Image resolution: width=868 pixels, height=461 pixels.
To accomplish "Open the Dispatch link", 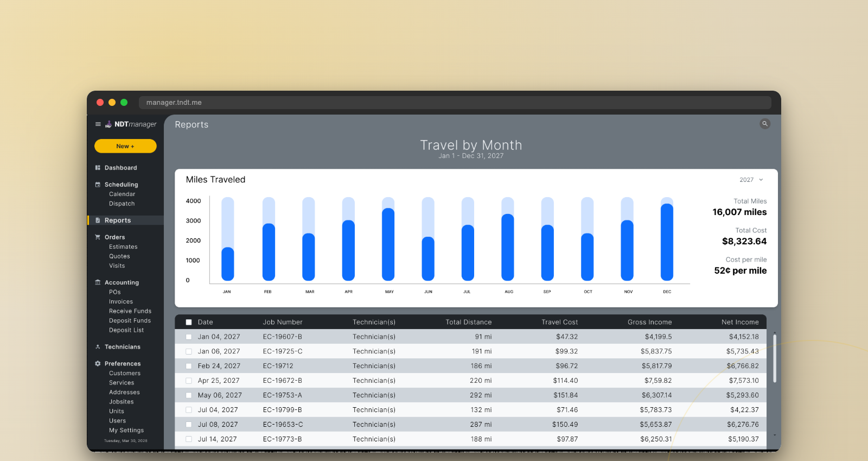I will click(x=122, y=204).
